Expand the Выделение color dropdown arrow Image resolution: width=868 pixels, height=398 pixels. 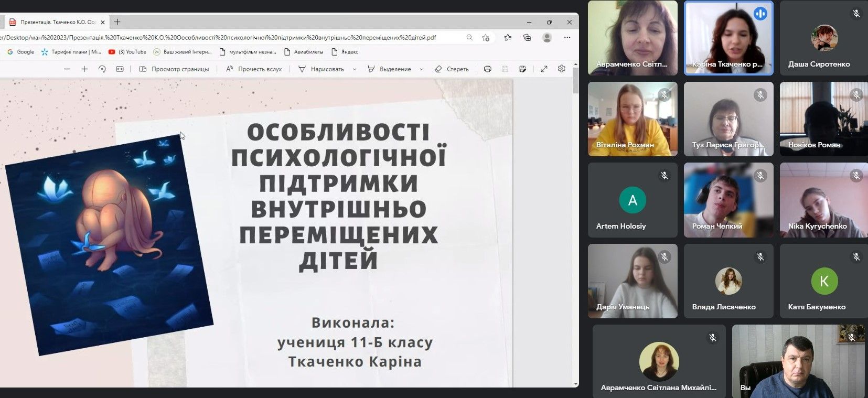click(x=421, y=69)
